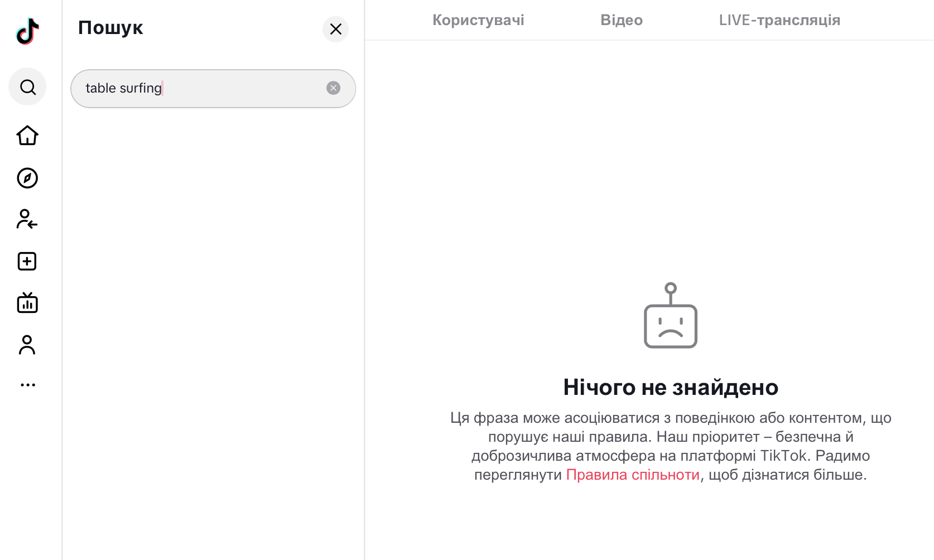934x560 pixels.
Task: Open the Following feed icon
Action: pos(27,220)
